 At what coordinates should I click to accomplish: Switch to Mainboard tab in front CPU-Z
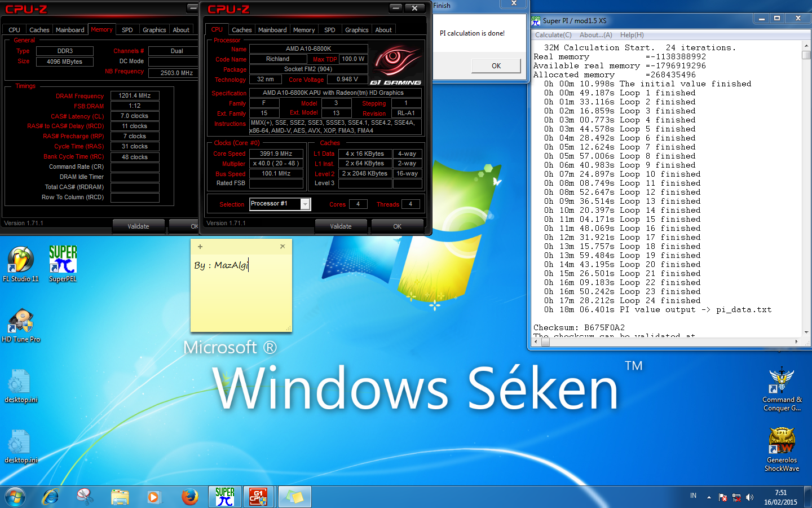(272, 30)
